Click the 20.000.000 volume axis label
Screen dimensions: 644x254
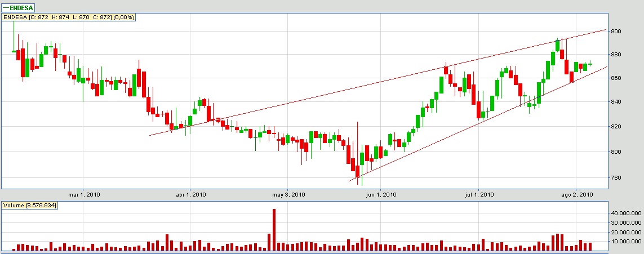coord(626,232)
